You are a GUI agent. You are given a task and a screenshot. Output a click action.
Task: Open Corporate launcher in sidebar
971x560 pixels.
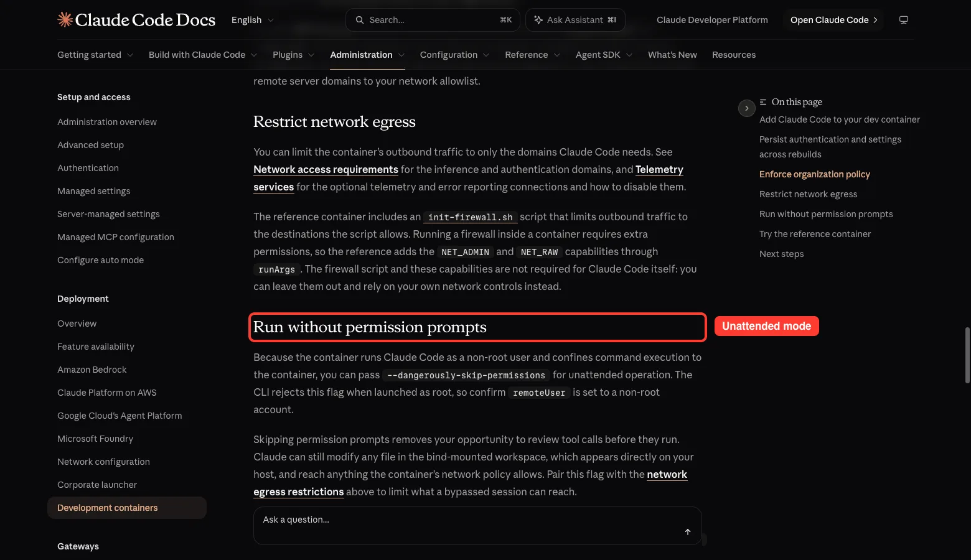97,485
